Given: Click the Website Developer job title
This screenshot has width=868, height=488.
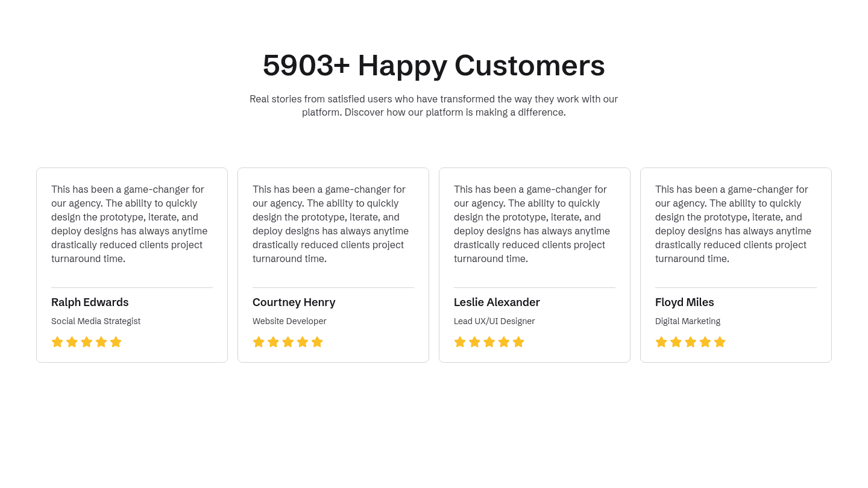Looking at the screenshot, I should (289, 322).
